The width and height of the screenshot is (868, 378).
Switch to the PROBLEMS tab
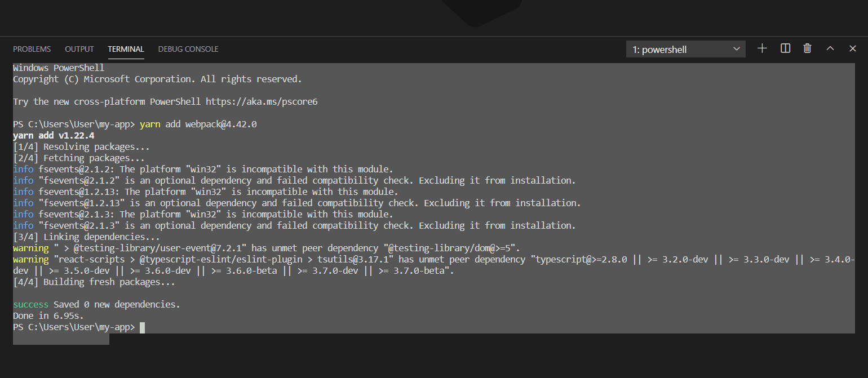pos(32,49)
